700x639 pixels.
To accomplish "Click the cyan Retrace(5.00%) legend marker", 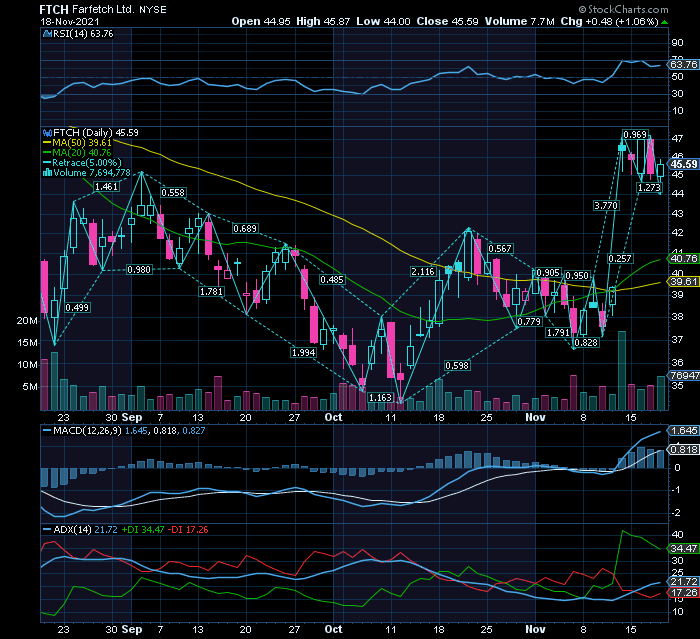I will pos(47,163).
